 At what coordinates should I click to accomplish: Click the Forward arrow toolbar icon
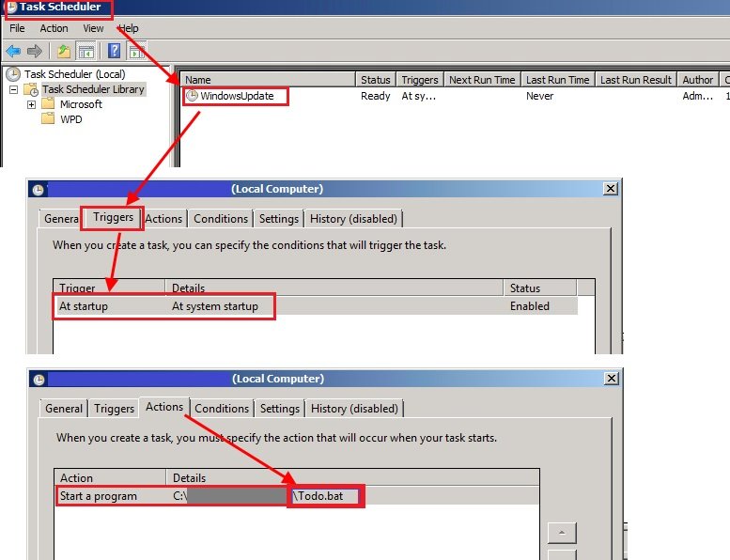tap(35, 51)
